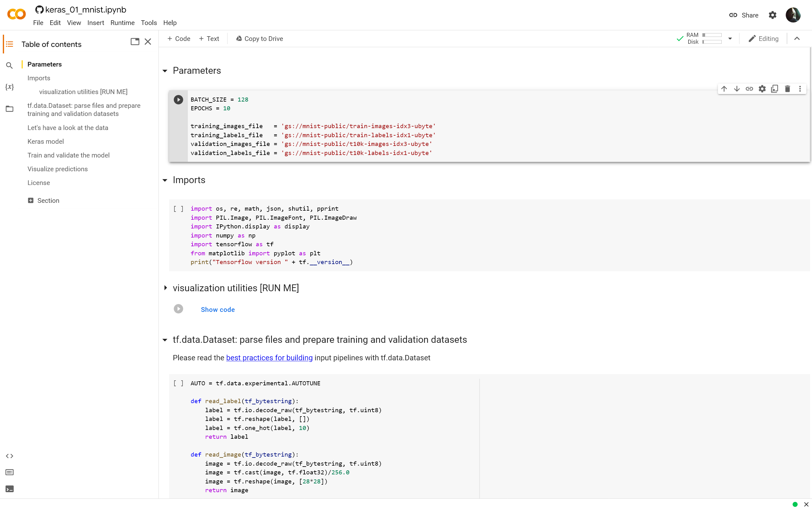Click Show code link
This screenshot has height=510, width=812.
tap(218, 309)
